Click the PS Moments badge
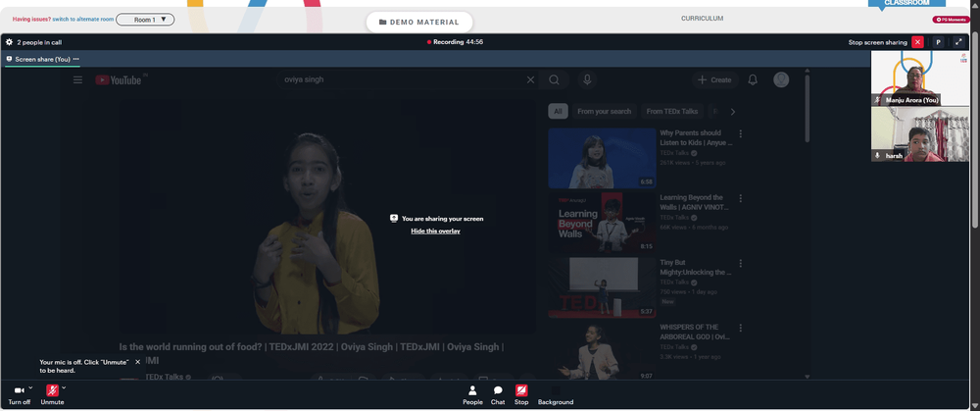This screenshot has width=980, height=411. (x=952, y=20)
